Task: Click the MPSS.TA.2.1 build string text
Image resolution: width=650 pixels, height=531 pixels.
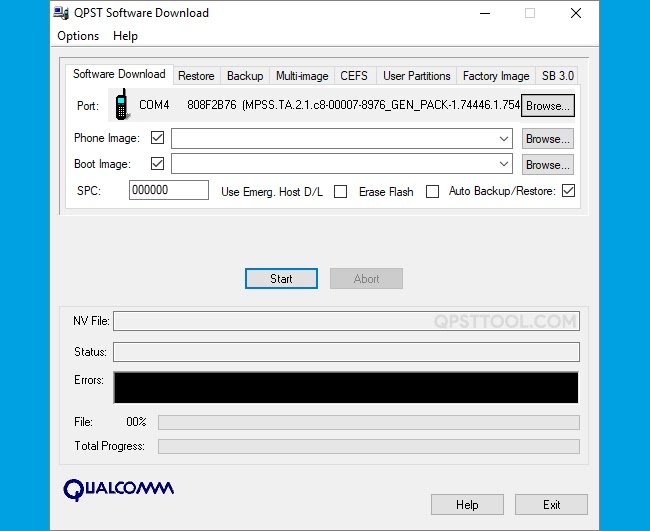Action: click(x=381, y=105)
